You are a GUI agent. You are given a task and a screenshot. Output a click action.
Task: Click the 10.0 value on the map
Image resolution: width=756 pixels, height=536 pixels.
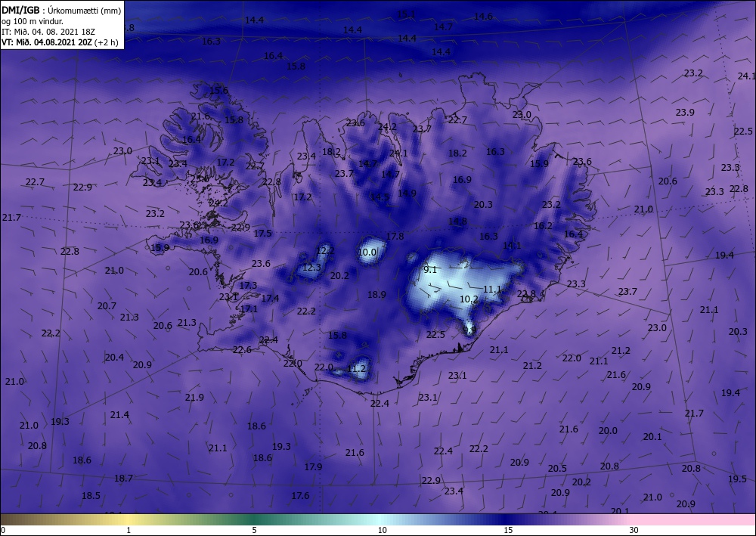point(367,252)
